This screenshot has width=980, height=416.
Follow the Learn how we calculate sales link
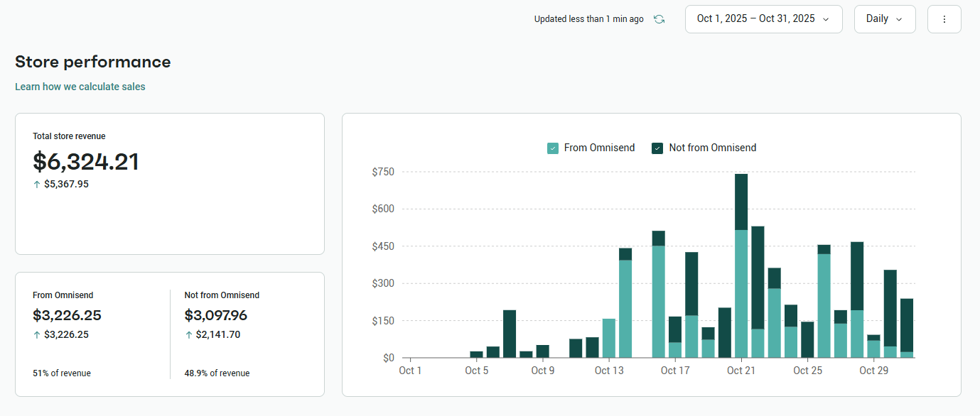(x=80, y=87)
